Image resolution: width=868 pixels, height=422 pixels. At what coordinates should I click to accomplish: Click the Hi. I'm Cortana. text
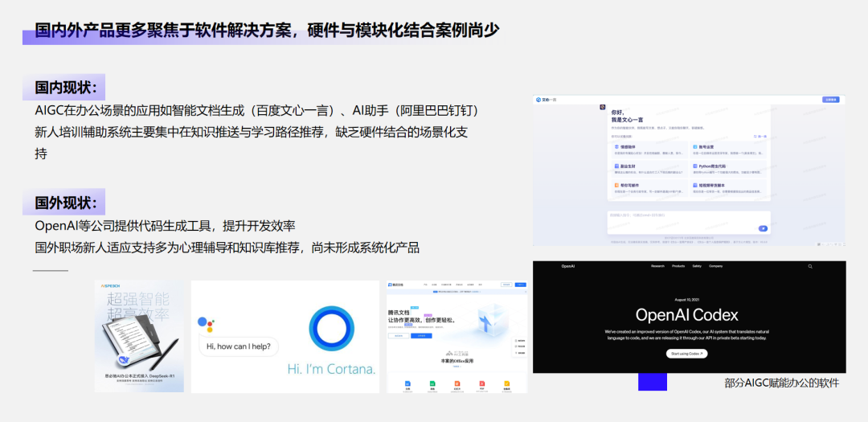(331, 370)
